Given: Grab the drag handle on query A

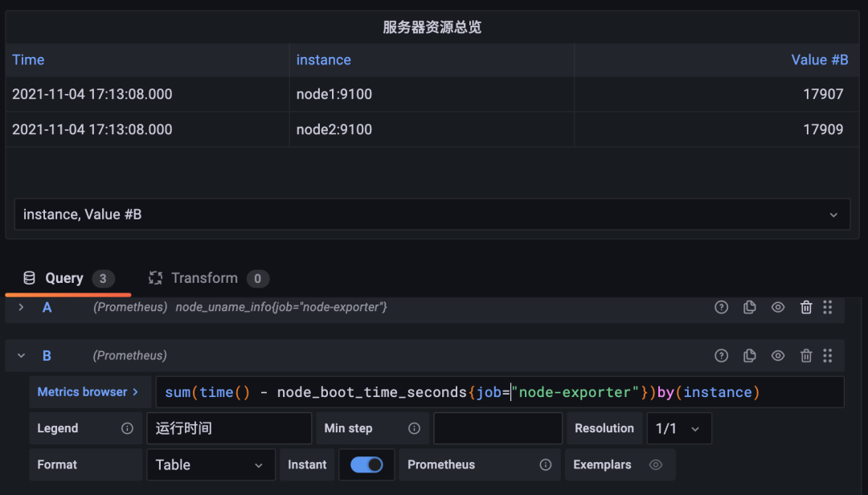Looking at the screenshot, I should [828, 307].
